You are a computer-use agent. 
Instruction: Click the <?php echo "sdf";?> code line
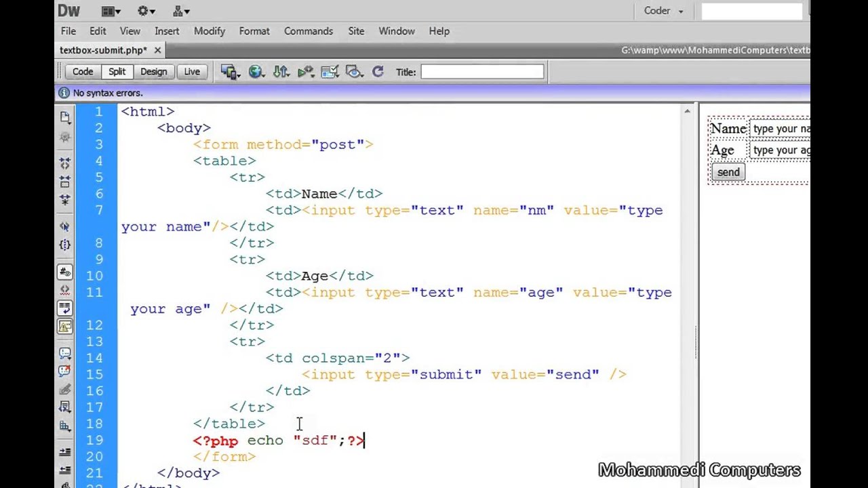(279, 441)
